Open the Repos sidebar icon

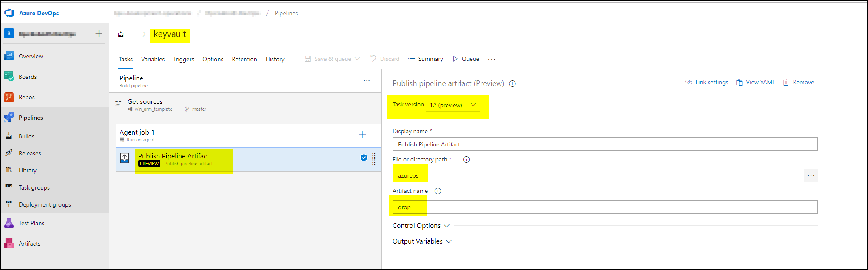[9, 97]
